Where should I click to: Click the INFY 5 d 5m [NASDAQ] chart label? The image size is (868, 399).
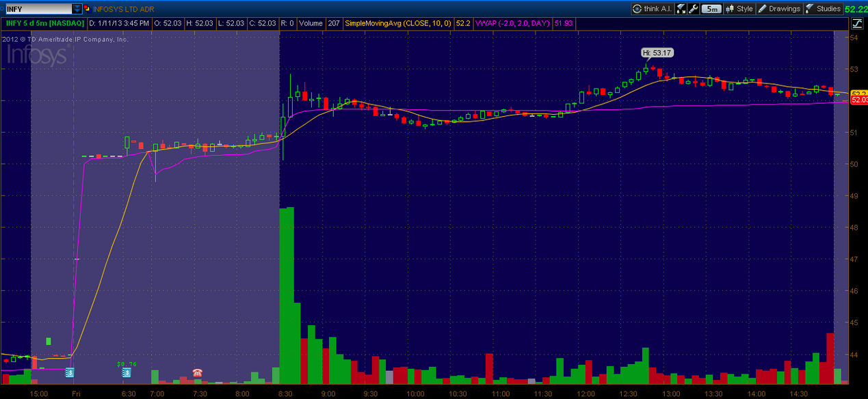[x=45, y=23]
